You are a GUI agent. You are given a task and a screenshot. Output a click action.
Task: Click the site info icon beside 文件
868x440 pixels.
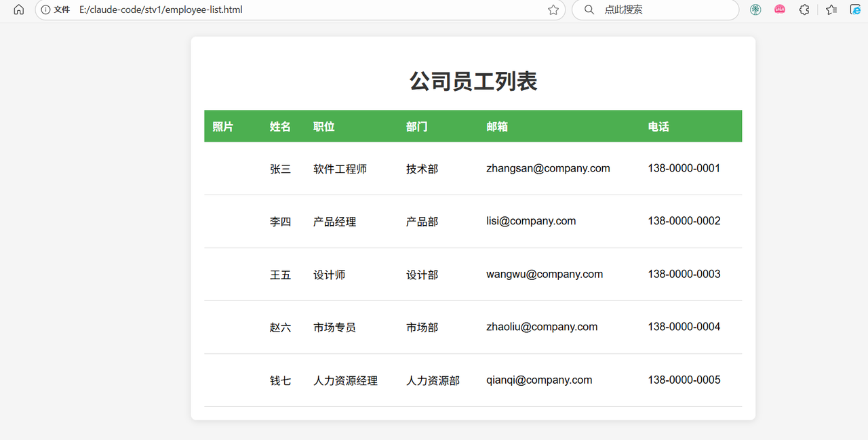click(x=45, y=9)
